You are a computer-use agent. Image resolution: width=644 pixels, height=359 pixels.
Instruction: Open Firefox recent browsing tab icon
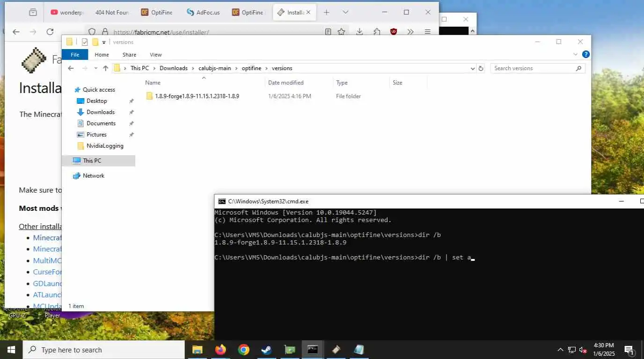coord(33,13)
